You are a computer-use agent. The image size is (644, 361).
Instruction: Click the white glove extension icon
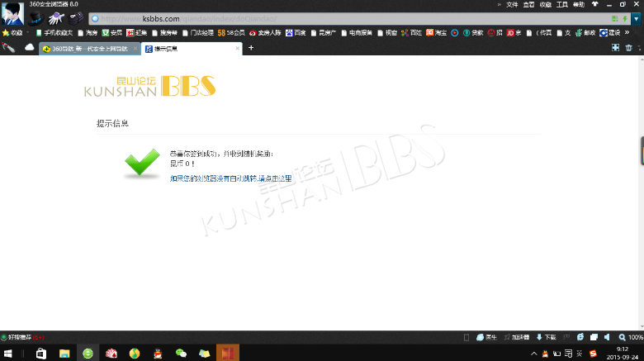[56, 18]
